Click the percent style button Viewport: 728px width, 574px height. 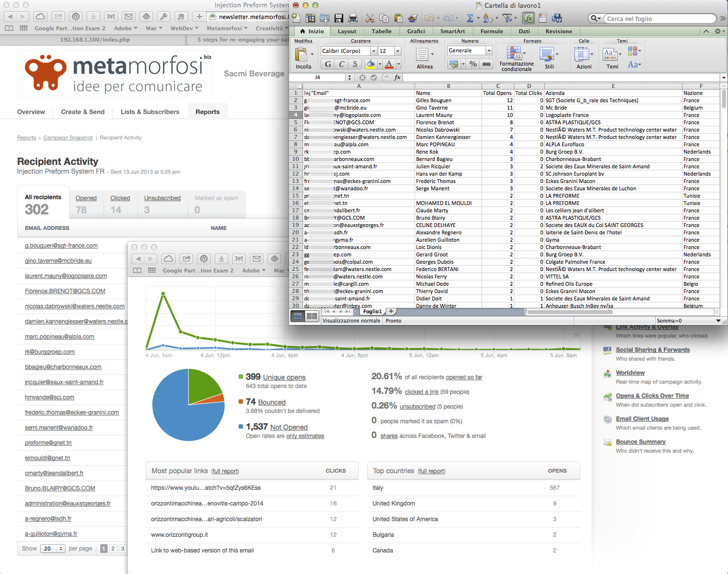473,64
